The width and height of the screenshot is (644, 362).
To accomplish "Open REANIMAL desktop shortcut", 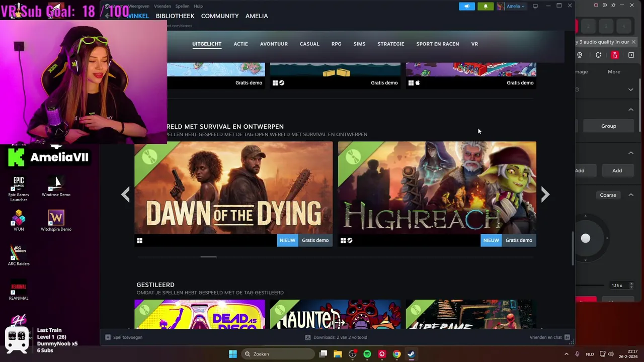I will (19, 290).
